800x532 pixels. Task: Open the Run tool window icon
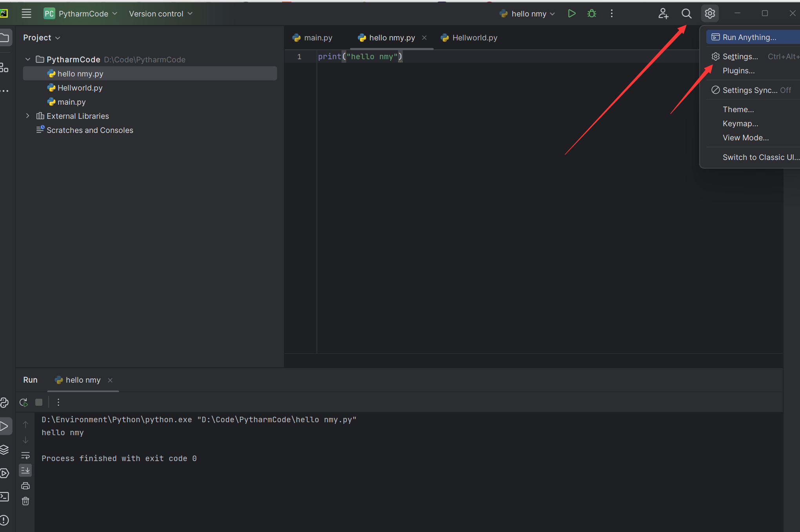point(5,426)
